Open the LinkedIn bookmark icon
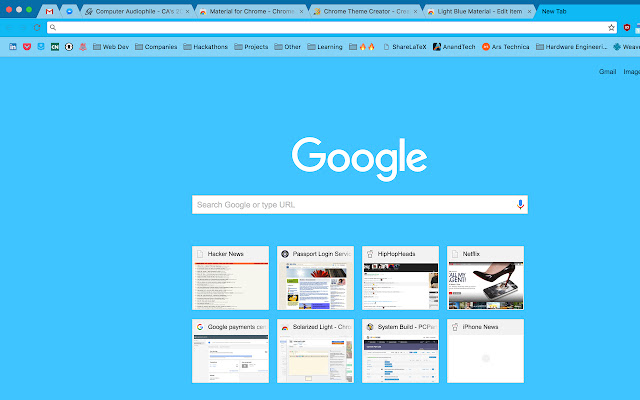 tap(13, 47)
